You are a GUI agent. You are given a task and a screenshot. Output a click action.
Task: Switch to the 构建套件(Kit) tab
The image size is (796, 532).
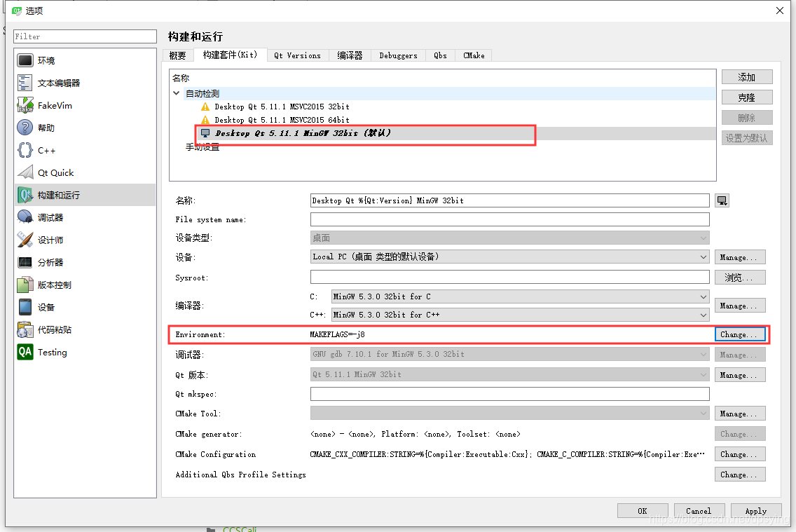[x=230, y=55]
